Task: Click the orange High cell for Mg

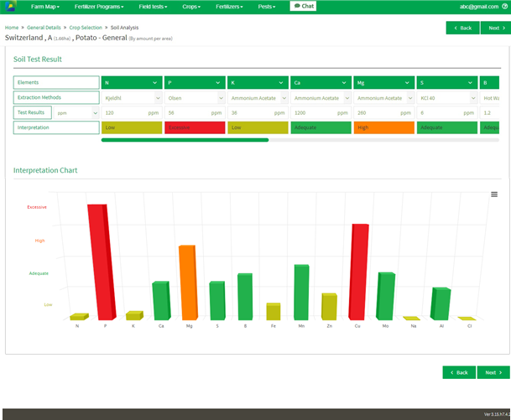Action: pyautogui.click(x=384, y=127)
